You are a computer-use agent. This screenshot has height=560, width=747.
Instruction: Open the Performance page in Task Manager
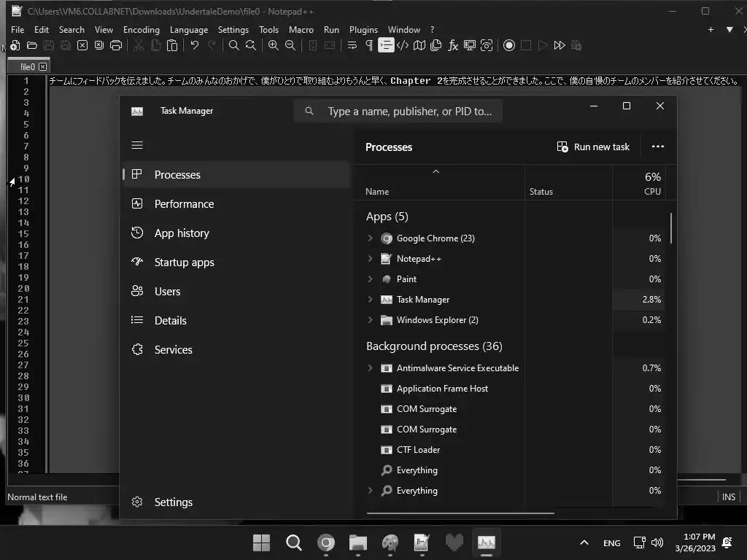[237, 204]
